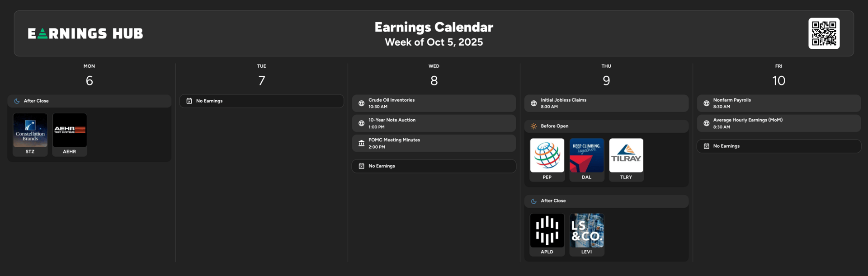Image resolution: width=868 pixels, height=276 pixels.
Task: Open the 10-Year Note Auction event
Action: (434, 123)
